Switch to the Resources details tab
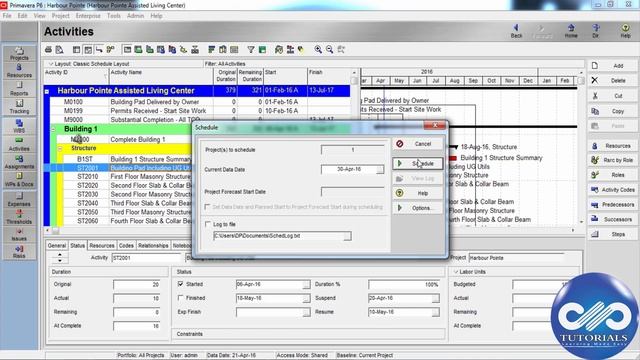 point(102,245)
